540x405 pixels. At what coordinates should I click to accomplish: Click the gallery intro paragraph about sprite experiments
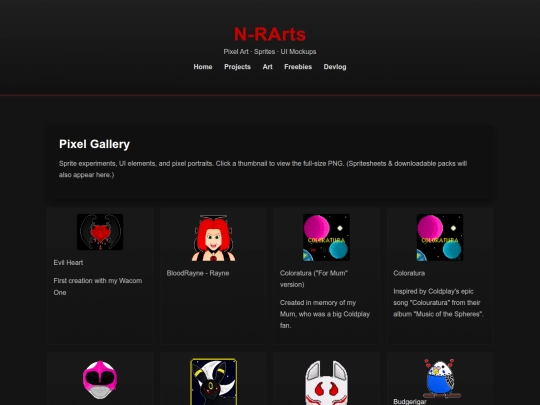coord(263,169)
